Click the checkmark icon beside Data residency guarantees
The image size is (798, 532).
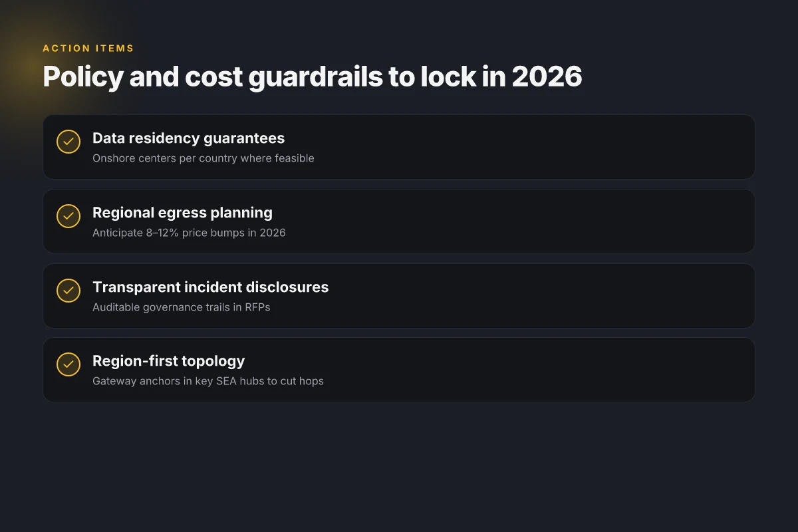[x=68, y=142]
